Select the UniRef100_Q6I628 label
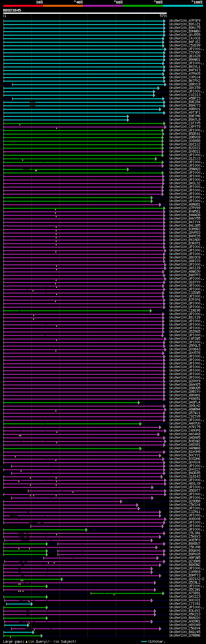Viewport: 206px width, 644px height. tap(185, 56)
